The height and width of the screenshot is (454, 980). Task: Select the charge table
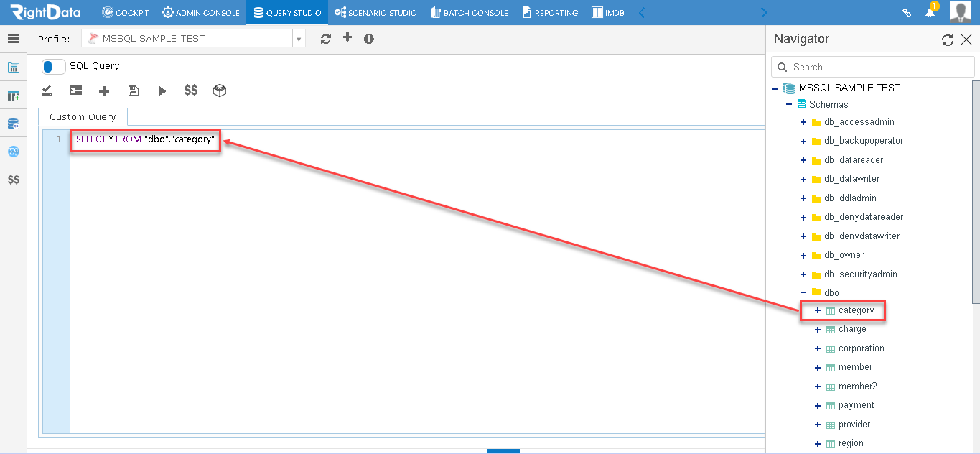pos(852,329)
